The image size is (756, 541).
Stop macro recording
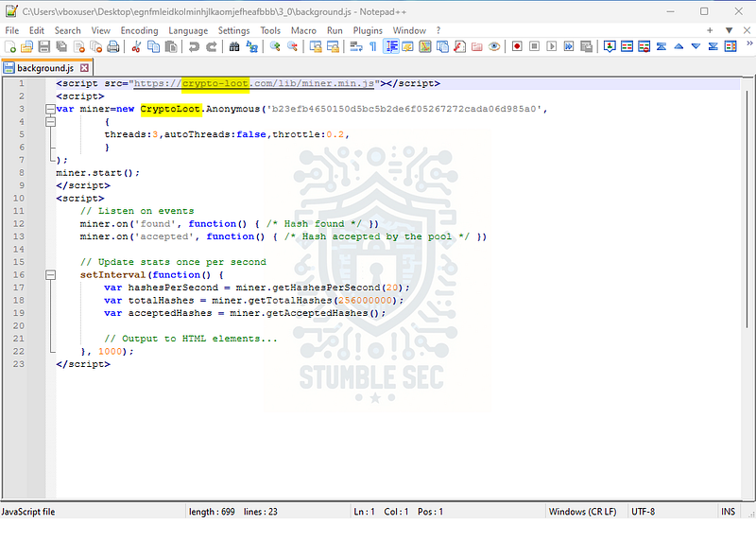tap(534, 46)
